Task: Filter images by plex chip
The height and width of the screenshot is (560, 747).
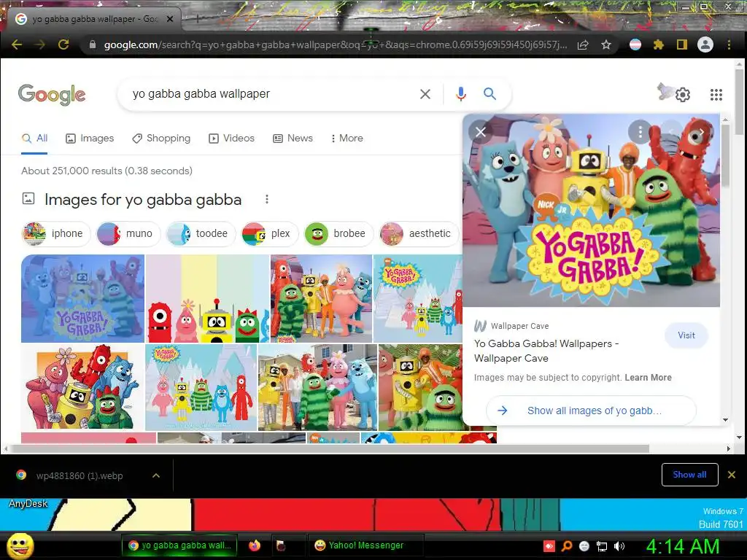Action: 270,233
